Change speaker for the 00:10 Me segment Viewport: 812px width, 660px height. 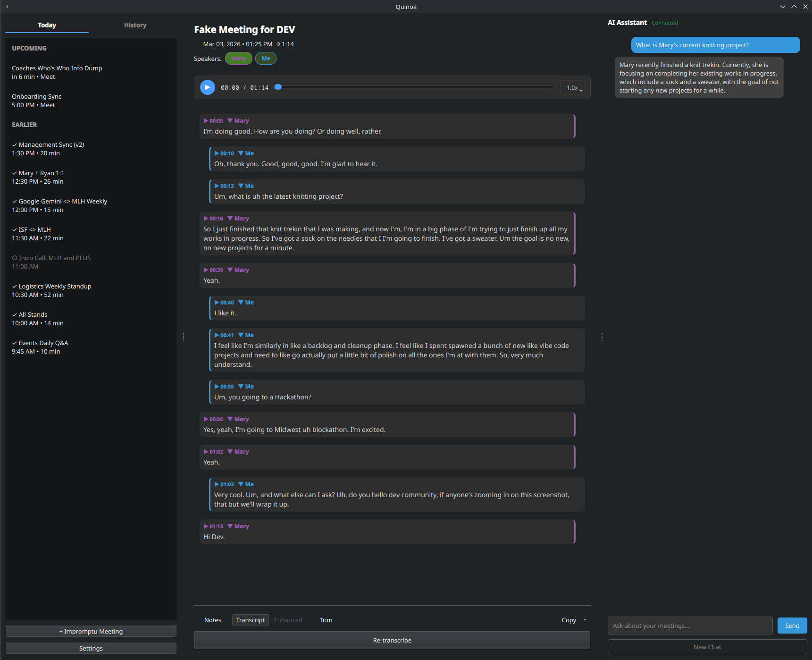(x=246, y=153)
